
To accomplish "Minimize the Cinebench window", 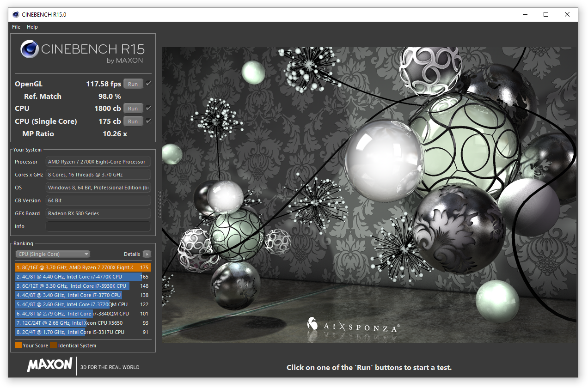I will [524, 15].
